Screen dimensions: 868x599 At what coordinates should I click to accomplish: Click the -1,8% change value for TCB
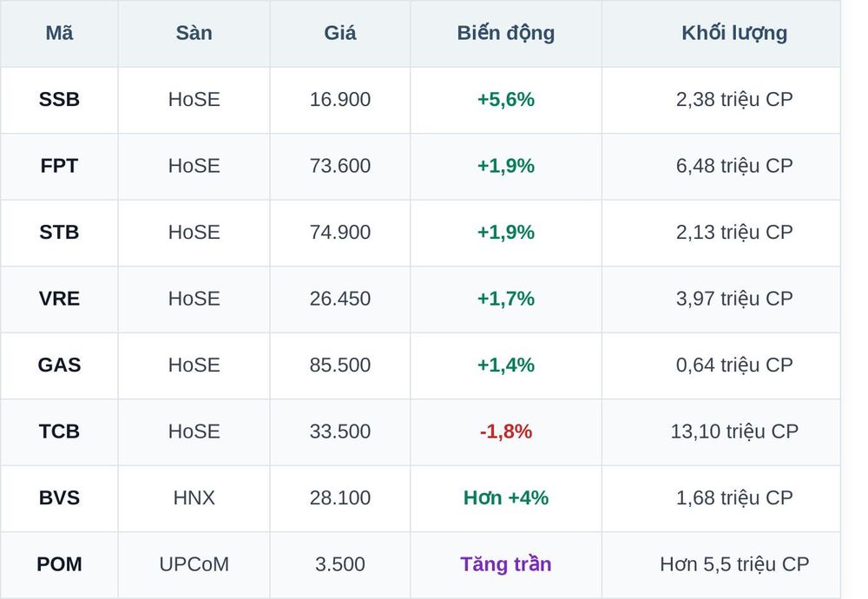pyautogui.click(x=506, y=431)
